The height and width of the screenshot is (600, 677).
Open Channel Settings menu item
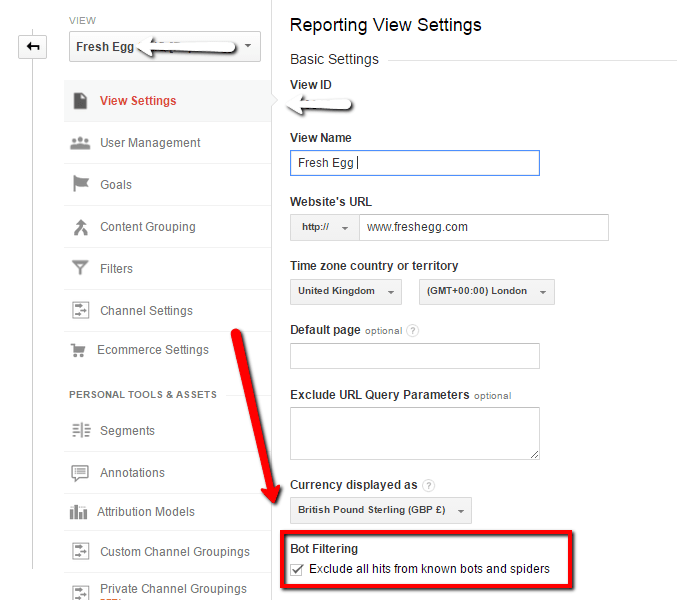coord(168,311)
